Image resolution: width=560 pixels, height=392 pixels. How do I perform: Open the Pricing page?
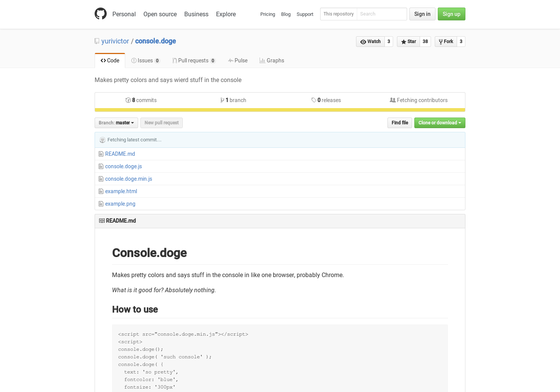[x=268, y=14]
